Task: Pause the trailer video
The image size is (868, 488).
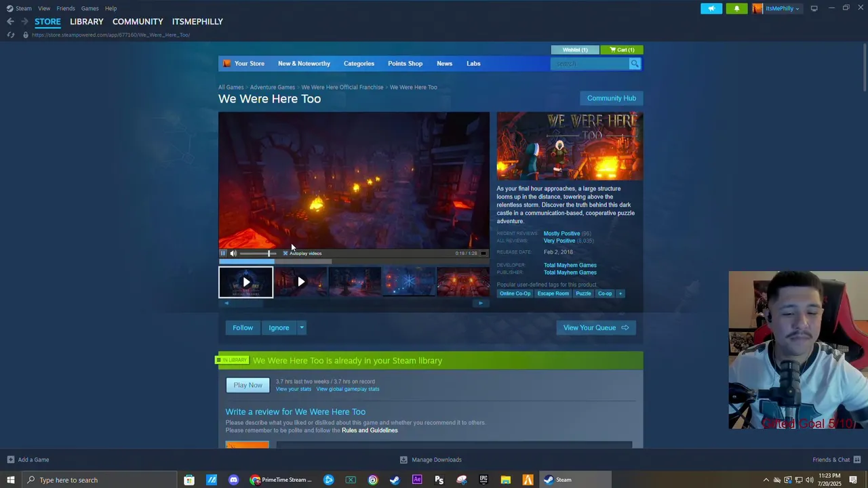Action: pyautogui.click(x=223, y=253)
